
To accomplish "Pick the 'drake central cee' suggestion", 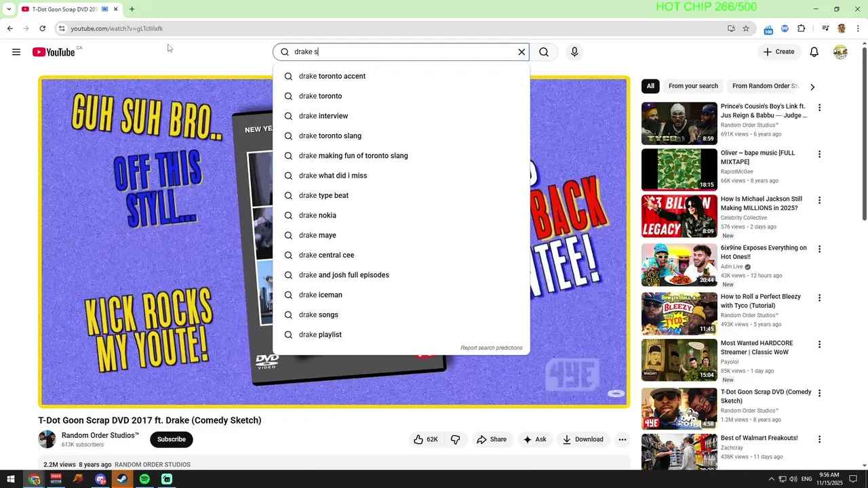I will pyautogui.click(x=401, y=255).
